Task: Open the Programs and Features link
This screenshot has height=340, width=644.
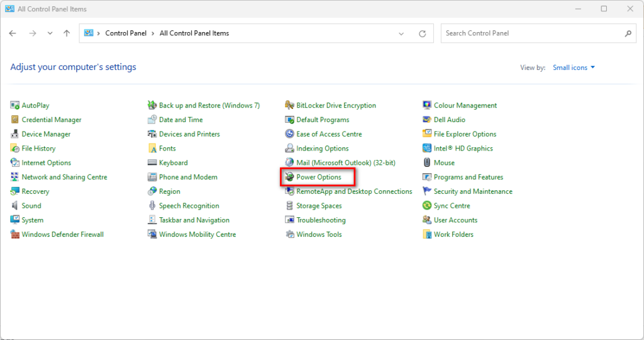Action: click(x=468, y=177)
